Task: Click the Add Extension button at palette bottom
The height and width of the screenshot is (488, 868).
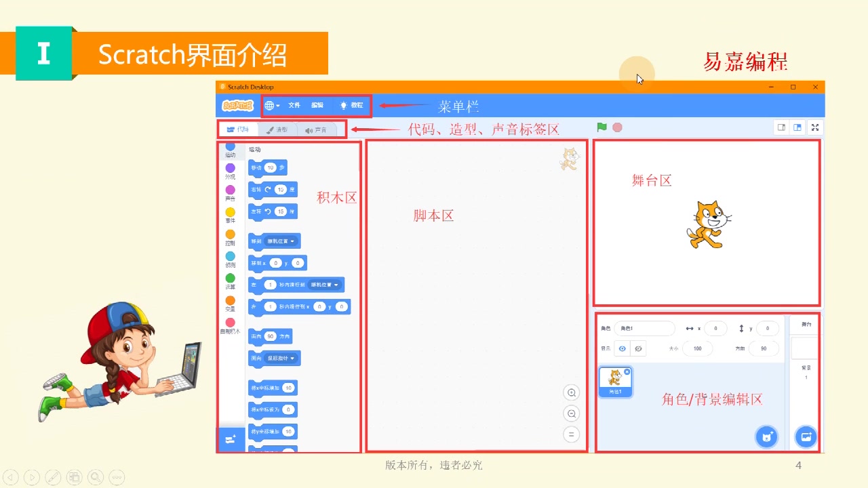Action: [x=231, y=440]
